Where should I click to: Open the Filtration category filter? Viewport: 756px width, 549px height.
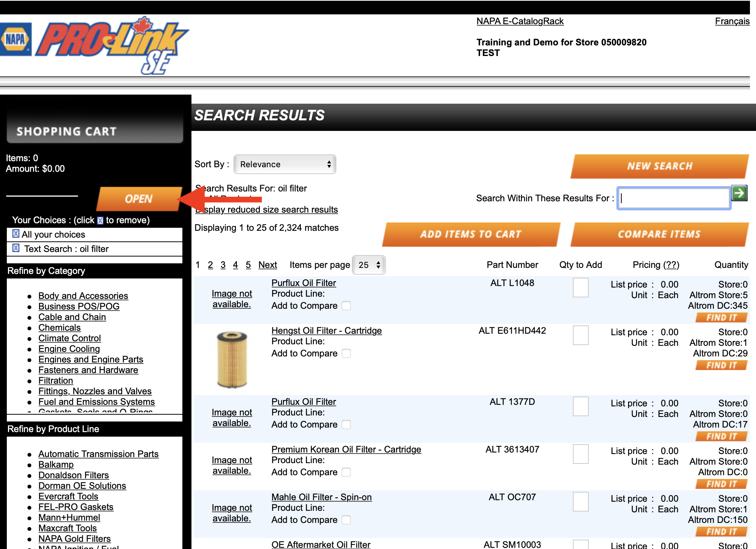pos(56,380)
